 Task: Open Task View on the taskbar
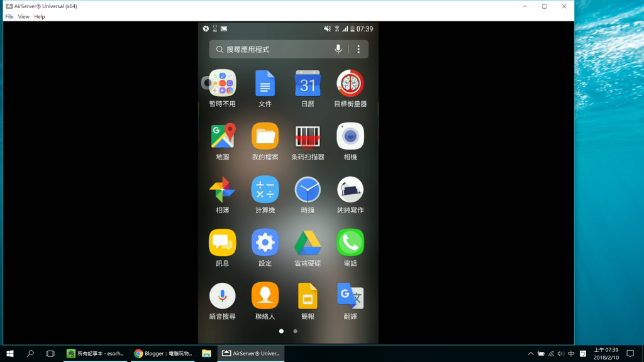pos(50,353)
